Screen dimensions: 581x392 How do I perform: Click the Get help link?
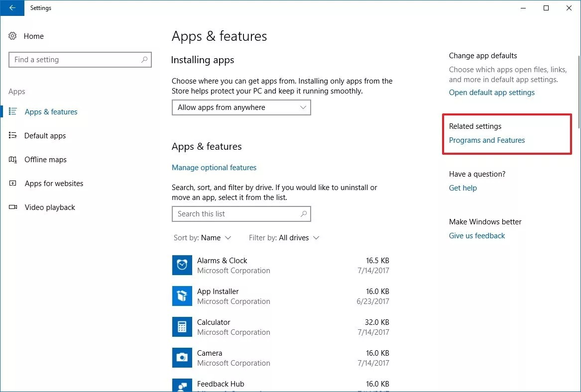pyautogui.click(x=463, y=188)
